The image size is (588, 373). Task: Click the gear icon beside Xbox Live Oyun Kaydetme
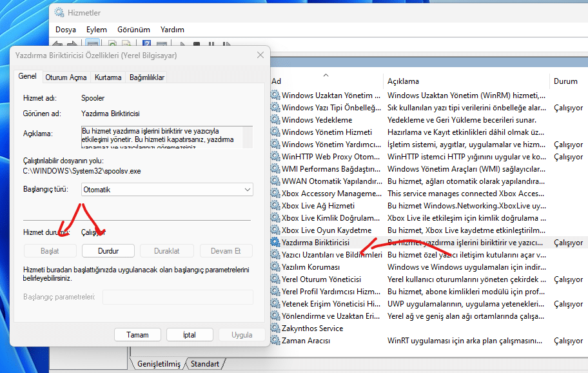(x=275, y=230)
